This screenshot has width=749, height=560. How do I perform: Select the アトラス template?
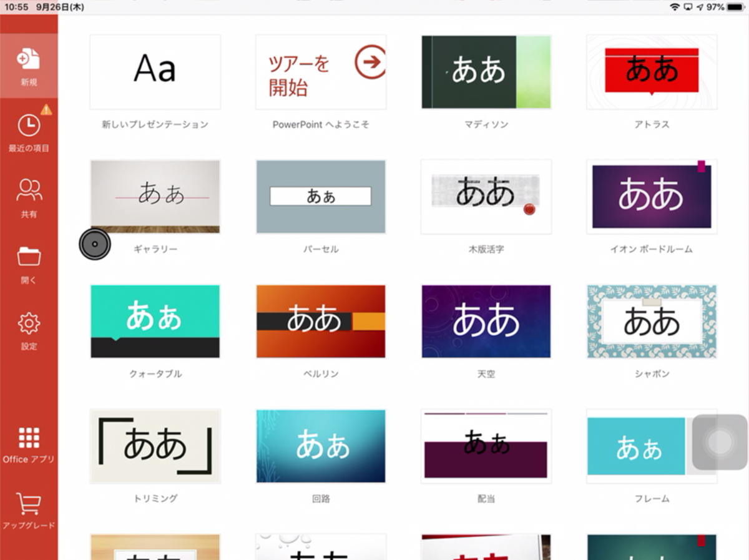(x=651, y=72)
